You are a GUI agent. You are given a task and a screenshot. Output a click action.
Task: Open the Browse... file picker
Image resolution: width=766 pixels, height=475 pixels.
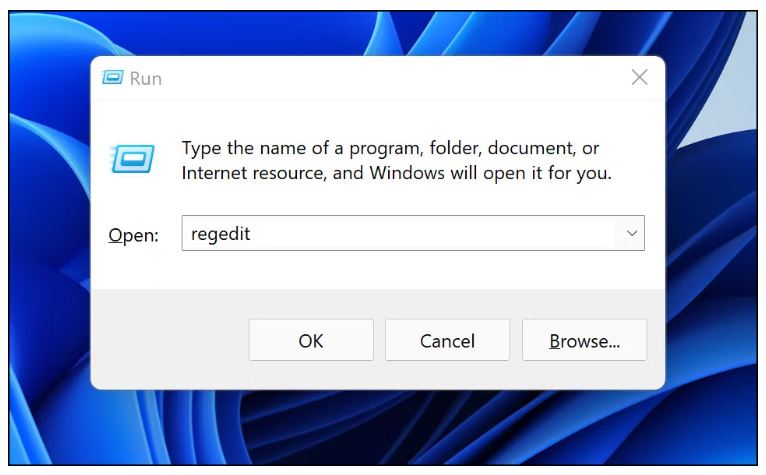(585, 340)
